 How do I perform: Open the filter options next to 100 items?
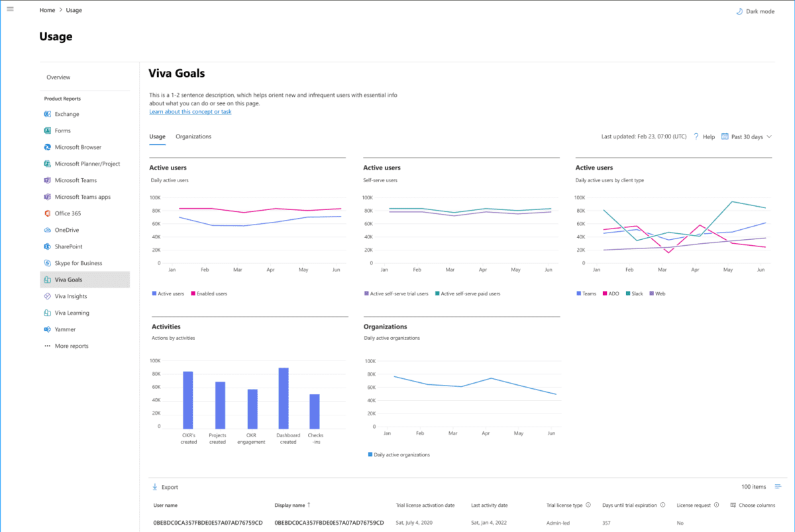(778, 486)
